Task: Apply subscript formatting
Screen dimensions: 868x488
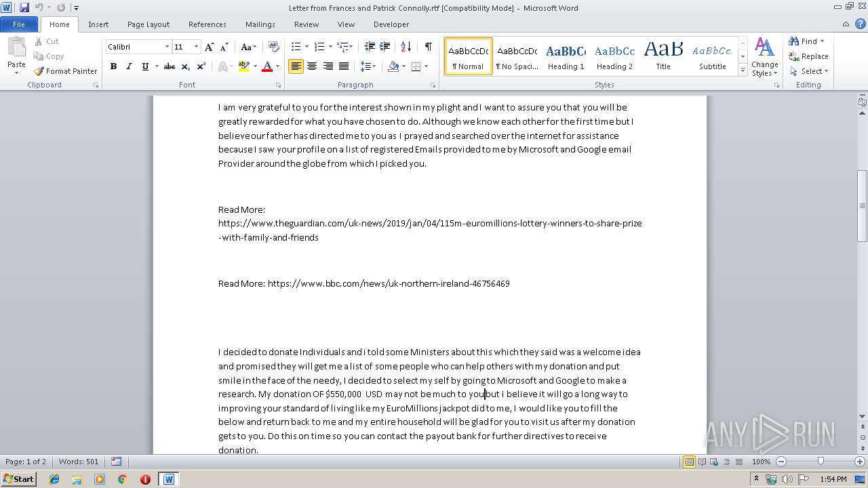Action: click(x=186, y=66)
